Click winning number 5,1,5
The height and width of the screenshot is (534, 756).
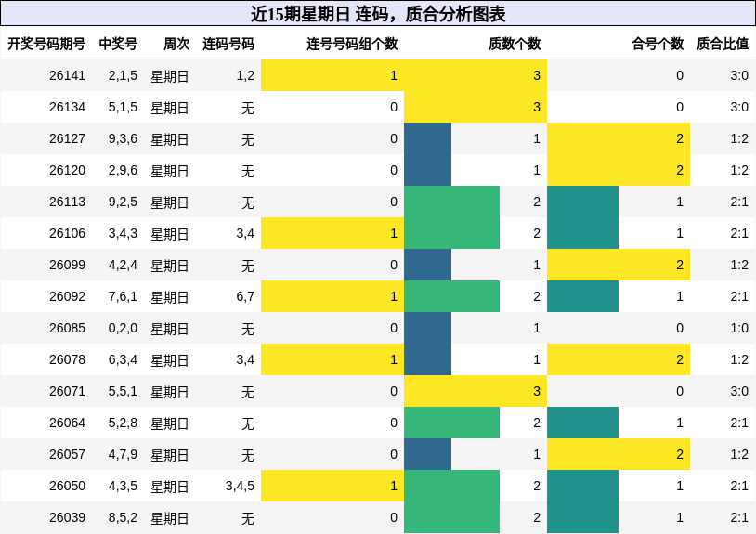click(x=123, y=107)
